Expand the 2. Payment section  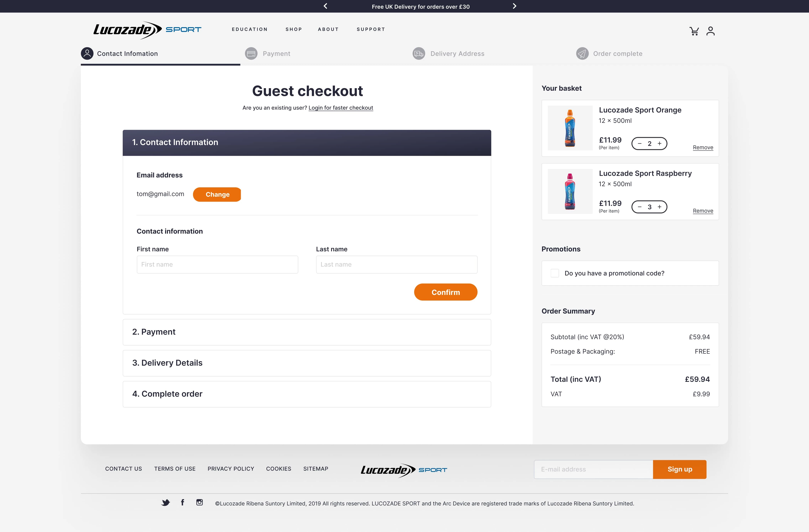(x=307, y=332)
